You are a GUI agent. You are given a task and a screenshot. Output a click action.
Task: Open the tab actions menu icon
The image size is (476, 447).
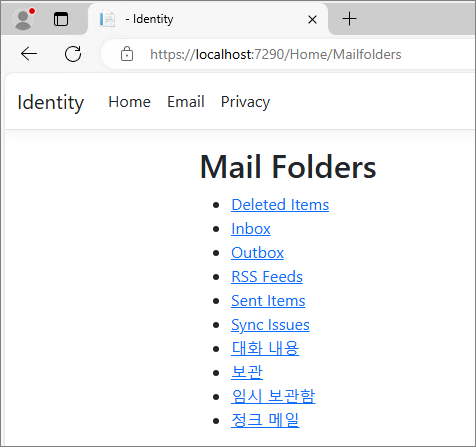[61, 19]
